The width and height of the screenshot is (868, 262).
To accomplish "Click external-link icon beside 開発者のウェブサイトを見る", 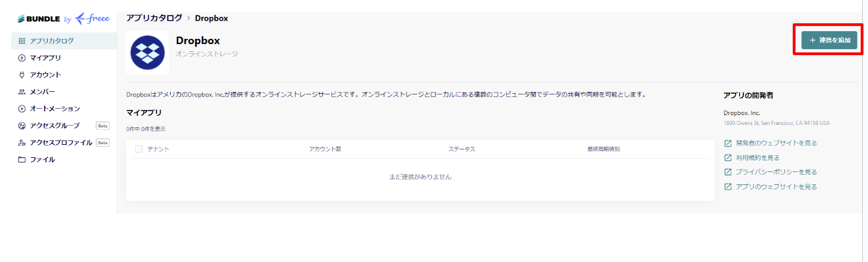I will point(728,143).
